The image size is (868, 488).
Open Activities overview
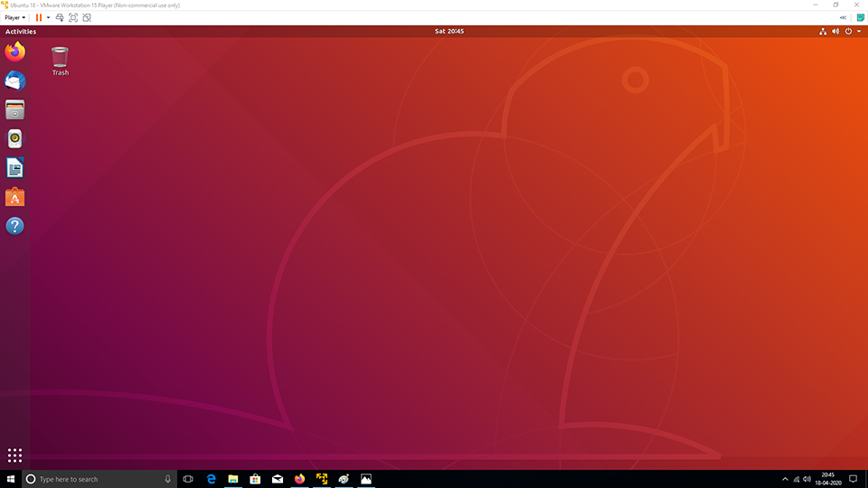coord(21,32)
